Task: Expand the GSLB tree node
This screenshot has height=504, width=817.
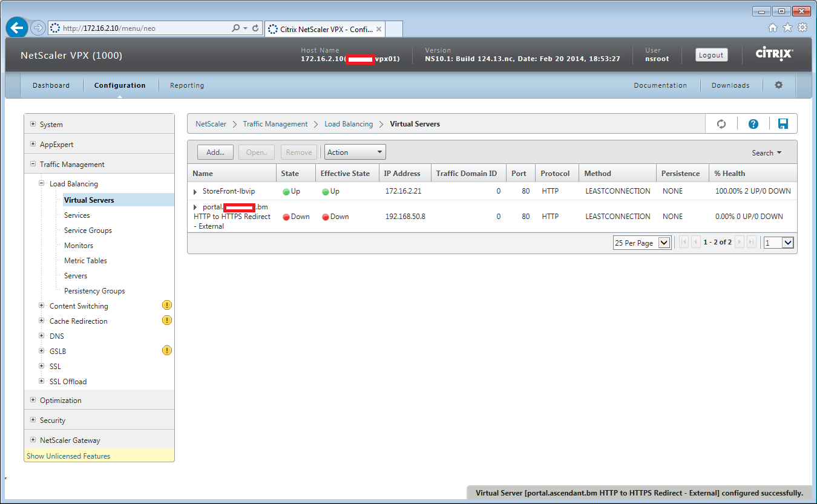Action: tap(42, 352)
